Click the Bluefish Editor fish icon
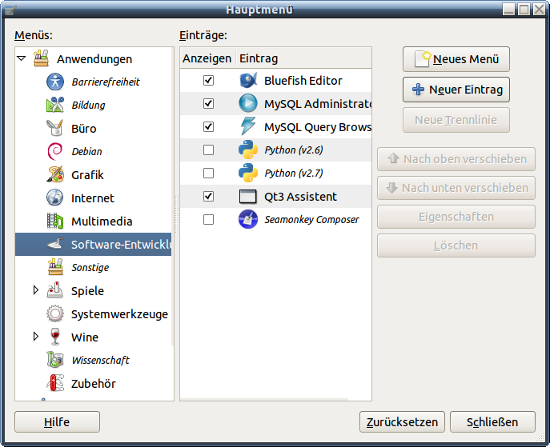Screen dimensions: 550x447 (x=248, y=80)
